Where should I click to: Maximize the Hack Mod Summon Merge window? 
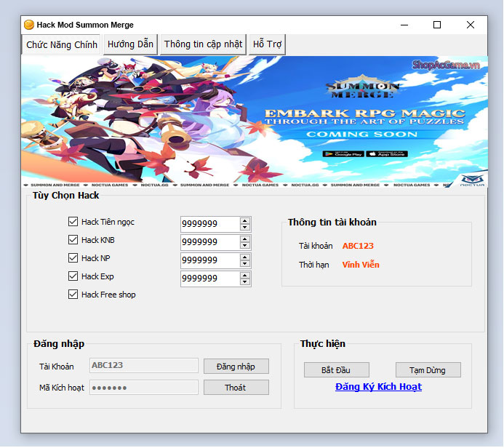tap(437, 25)
